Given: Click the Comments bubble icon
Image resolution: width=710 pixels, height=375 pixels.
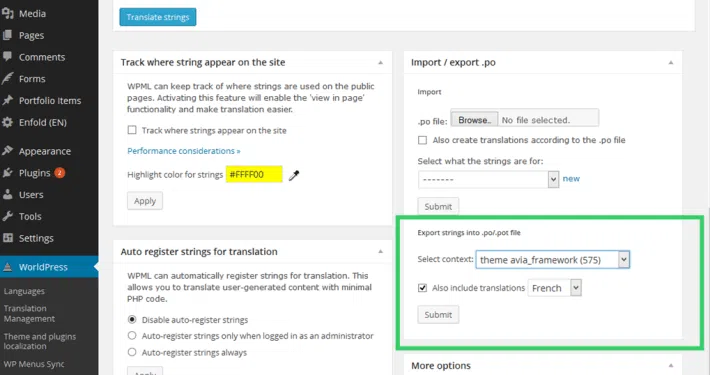Looking at the screenshot, I should 7,57.
